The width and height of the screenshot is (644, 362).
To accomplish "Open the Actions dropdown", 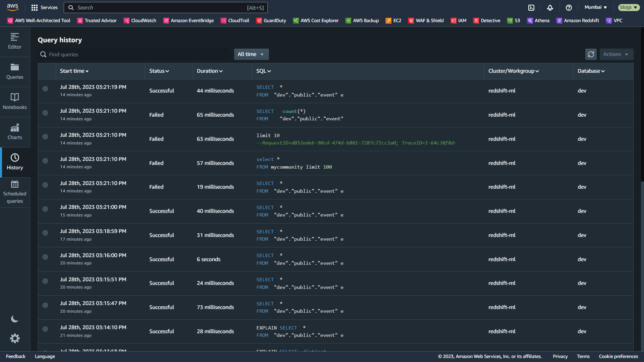I will [616, 54].
